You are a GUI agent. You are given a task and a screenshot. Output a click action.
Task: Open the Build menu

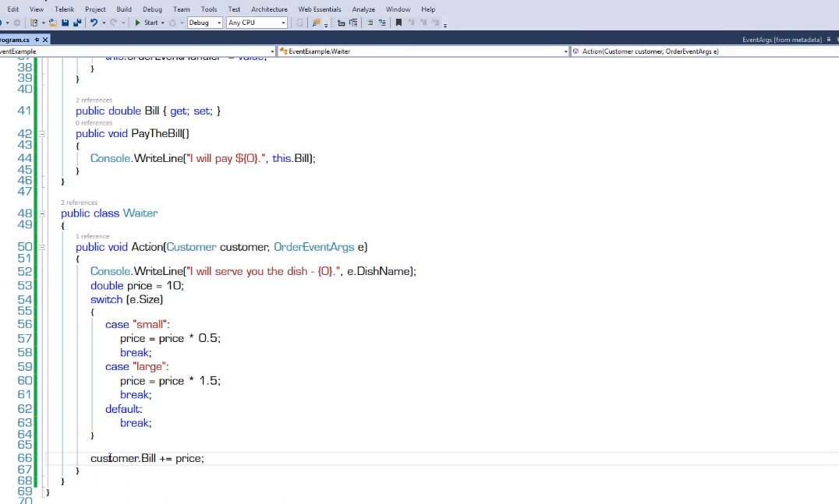pyautogui.click(x=124, y=9)
